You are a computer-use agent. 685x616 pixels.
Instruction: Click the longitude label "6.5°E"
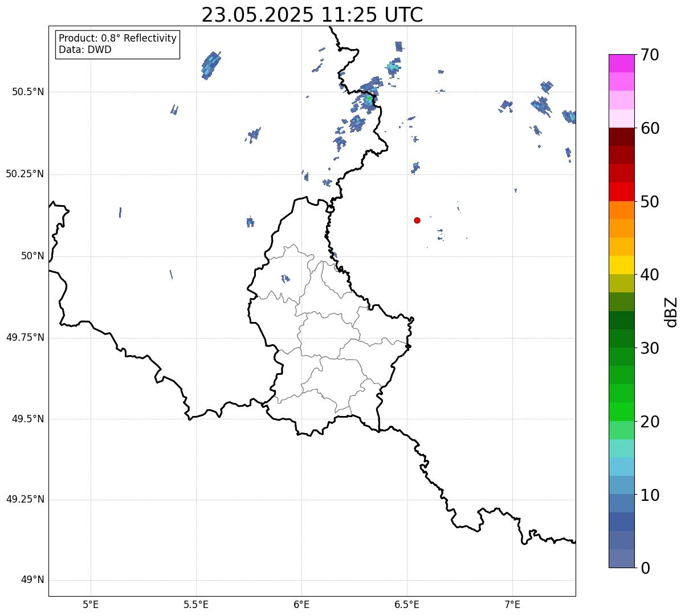tap(407, 605)
